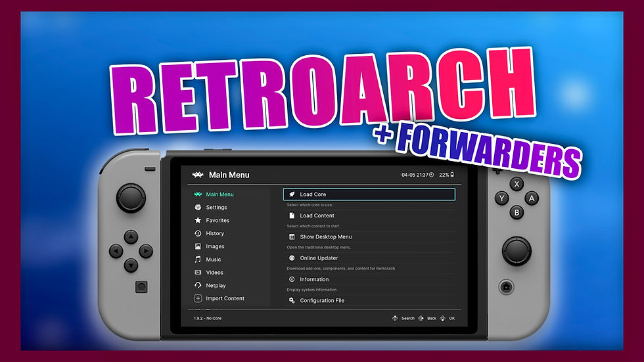Click the Load Content file icon
The height and width of the screenshot is (362, 644).
[x=292, y=215]
